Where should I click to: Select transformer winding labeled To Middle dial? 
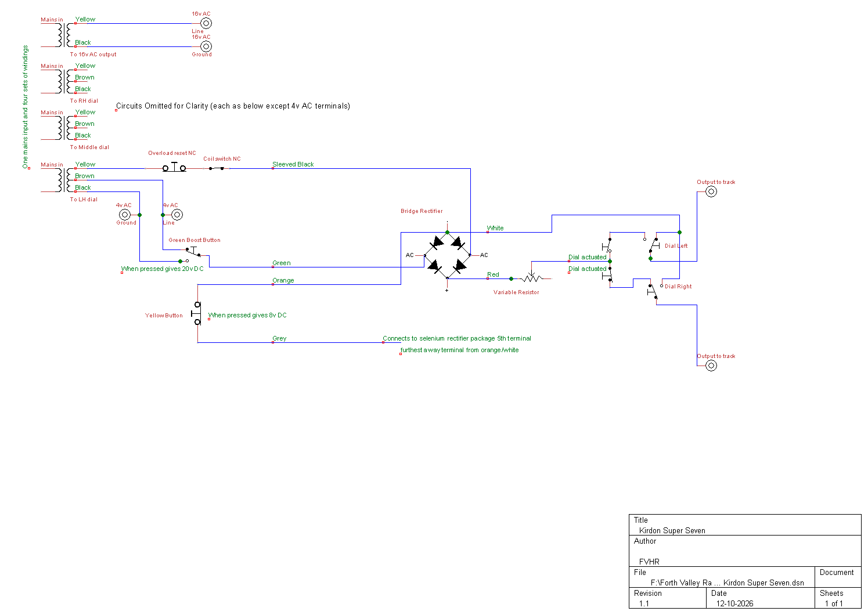pos(64,128)
